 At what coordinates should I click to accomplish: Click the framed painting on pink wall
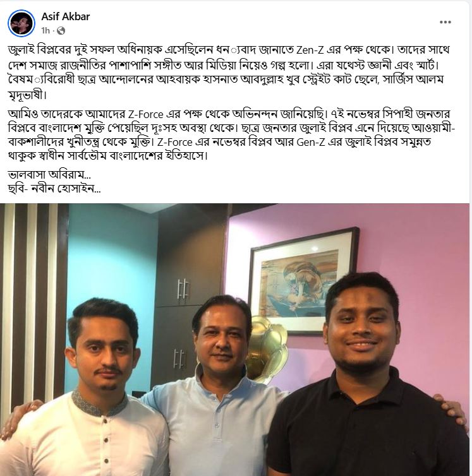303,281
